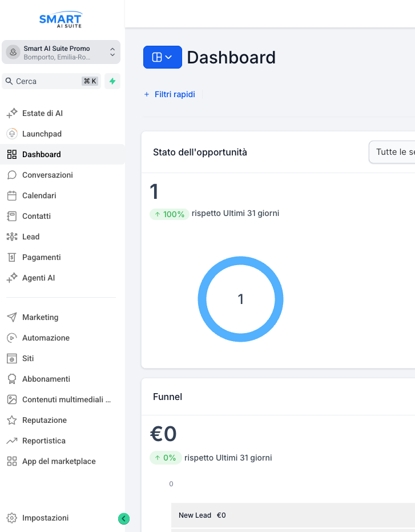This screenshot has width=415, height=532.
Task: Click the Pagamenti invoice icon
Action: [x=11, y=257]
